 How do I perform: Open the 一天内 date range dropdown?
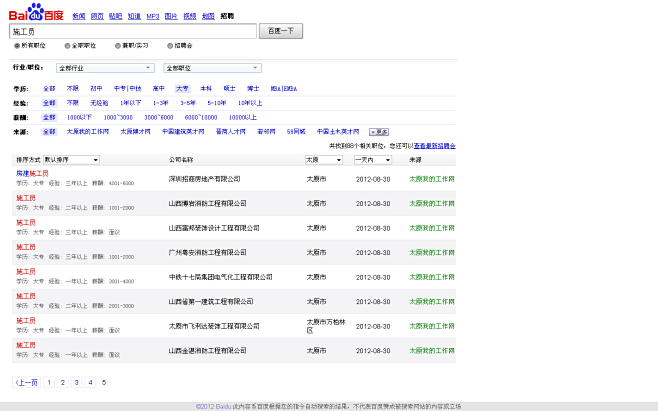(x=373, y=160)
